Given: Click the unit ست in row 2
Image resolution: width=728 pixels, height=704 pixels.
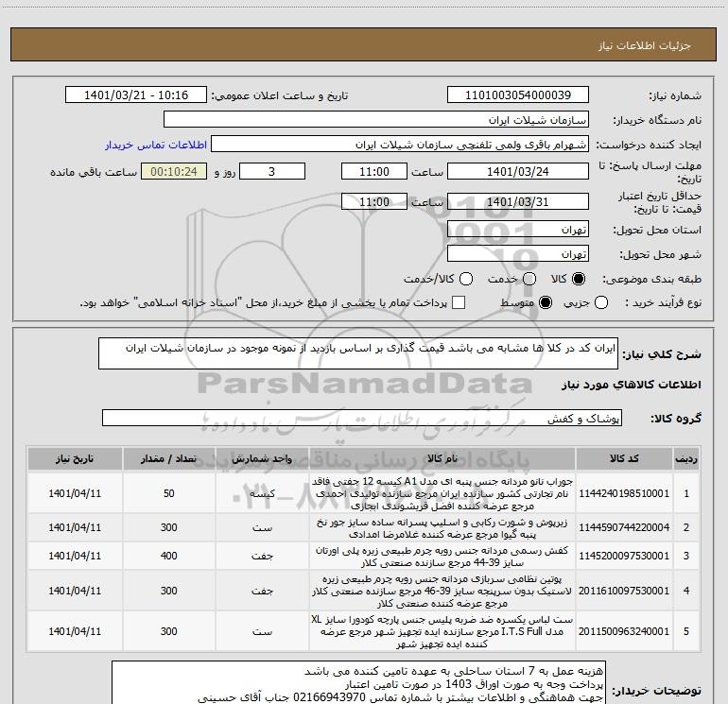Looking at the screenshot, I should pyautogui.click(x=262, y=527).
